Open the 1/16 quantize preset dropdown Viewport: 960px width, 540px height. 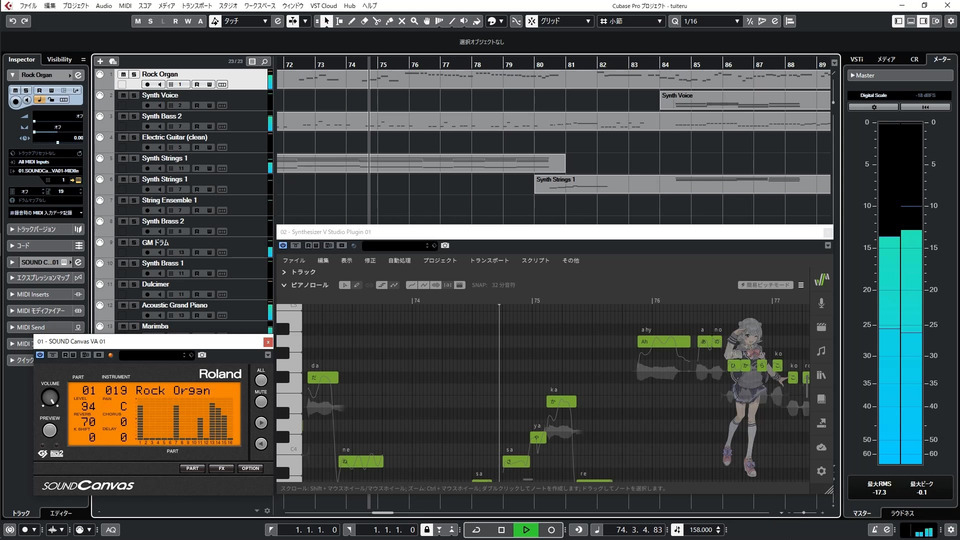click(x=711, y=21)
